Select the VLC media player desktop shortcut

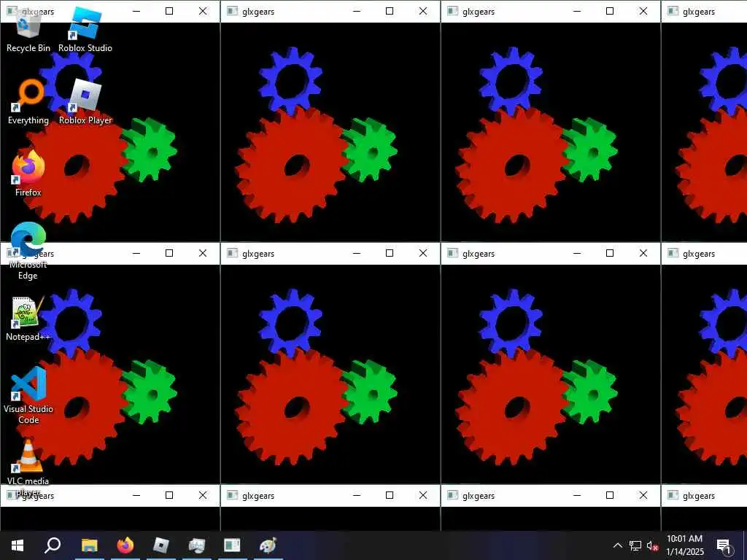point(28,467)
